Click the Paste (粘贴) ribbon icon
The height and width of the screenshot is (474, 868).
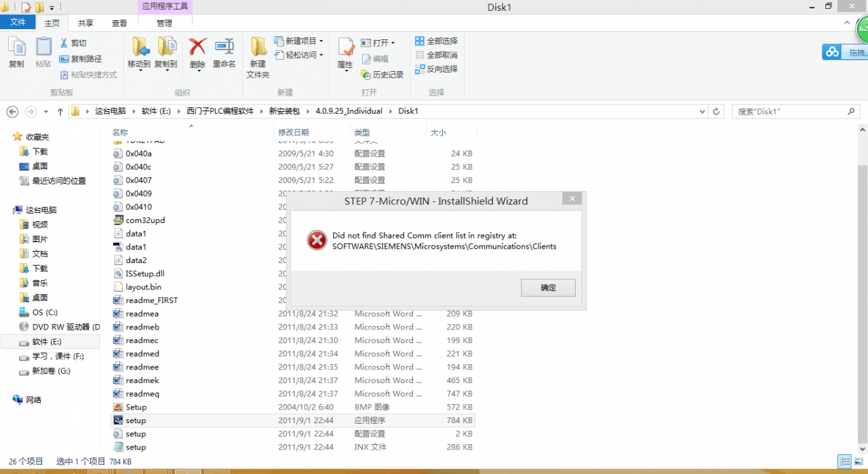[43, 52]
